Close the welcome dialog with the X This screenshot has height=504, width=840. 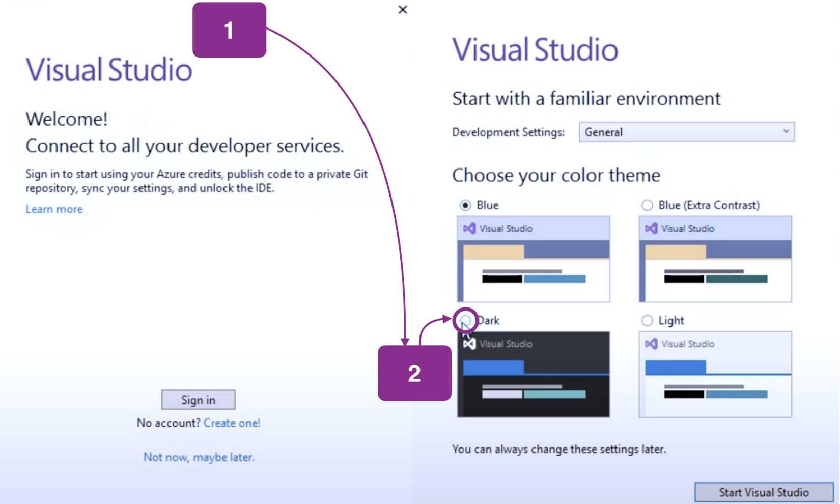point(403,10)
